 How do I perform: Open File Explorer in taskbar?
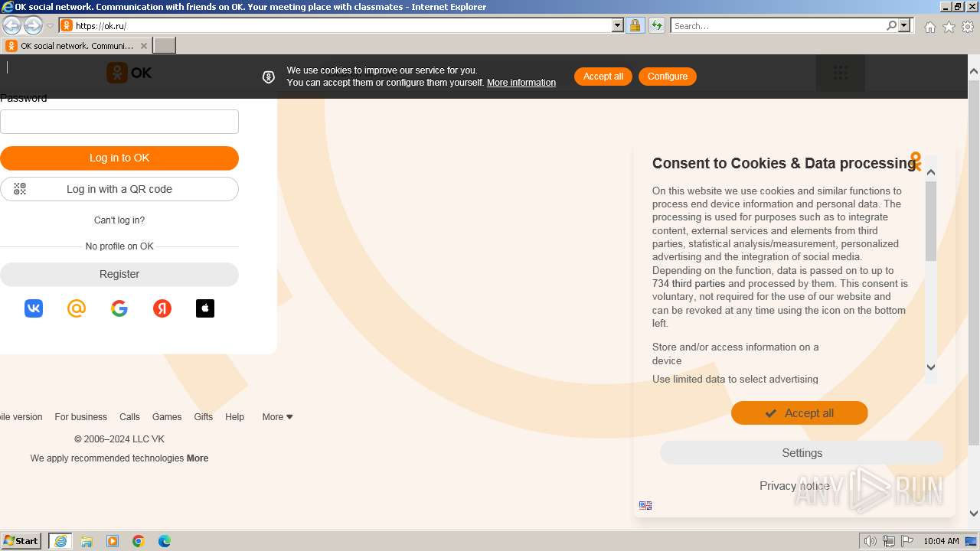point(87,541)
